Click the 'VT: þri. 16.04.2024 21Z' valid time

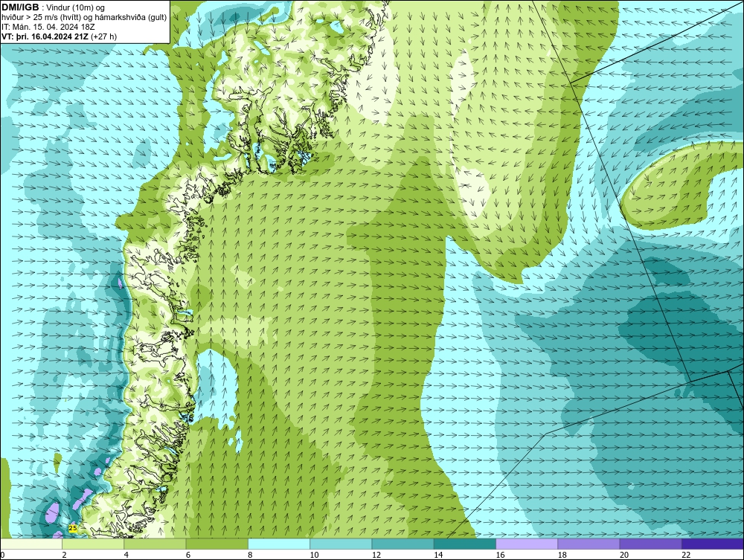[x=45, y=36]
